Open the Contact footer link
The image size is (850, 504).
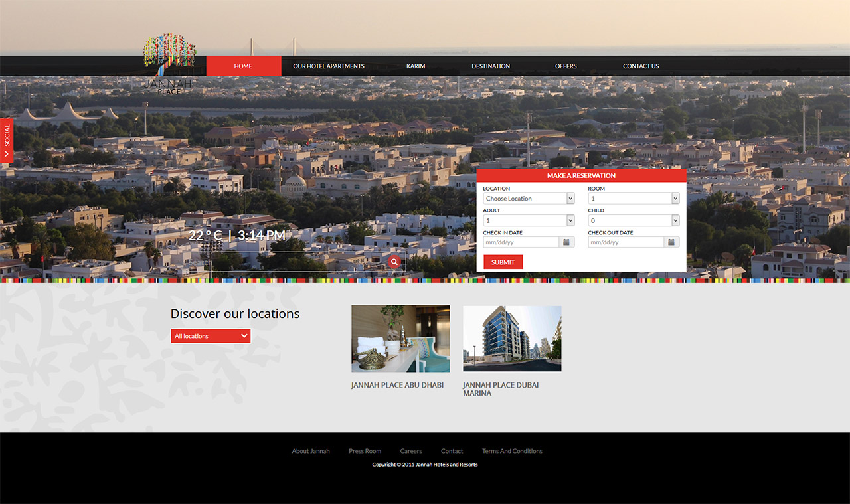pyautogui.click(x=452, y=451)
